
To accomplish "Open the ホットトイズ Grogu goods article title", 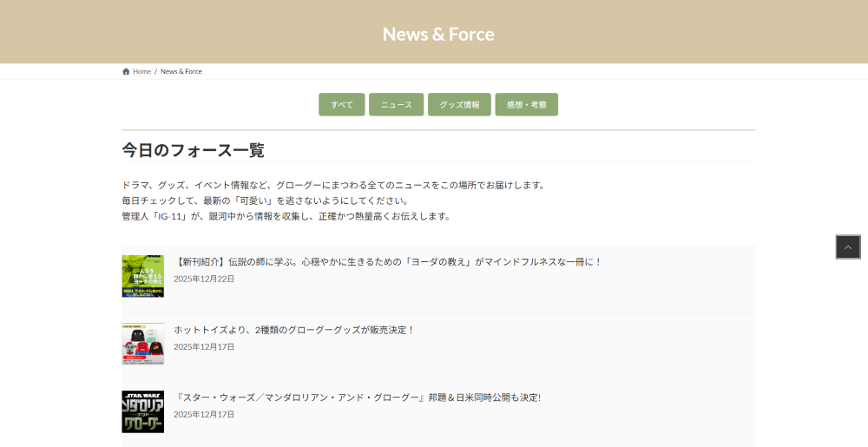I will pyautogui.click(x=294, y=330).
